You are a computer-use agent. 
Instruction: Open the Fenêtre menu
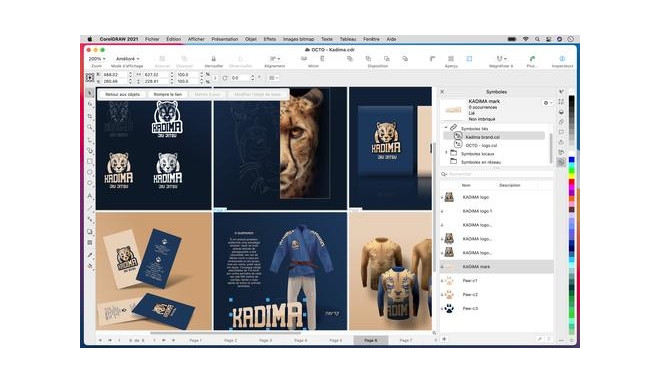[x=371, y=39]
